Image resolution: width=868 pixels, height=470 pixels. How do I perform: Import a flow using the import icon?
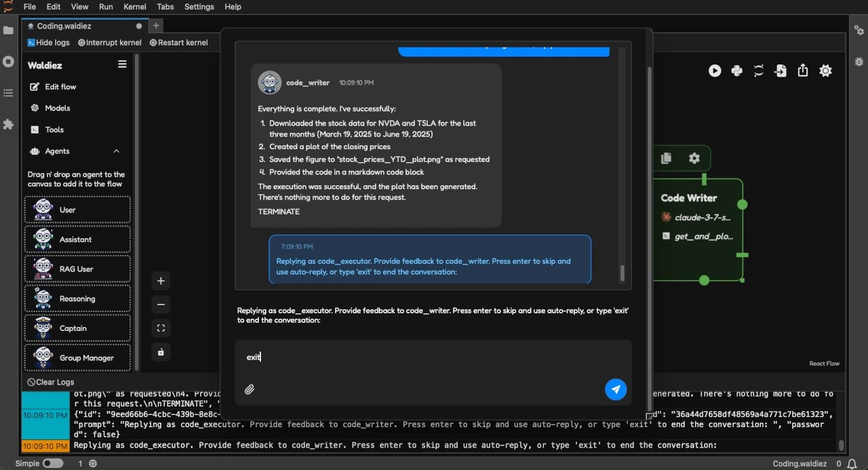pos(781,71)
